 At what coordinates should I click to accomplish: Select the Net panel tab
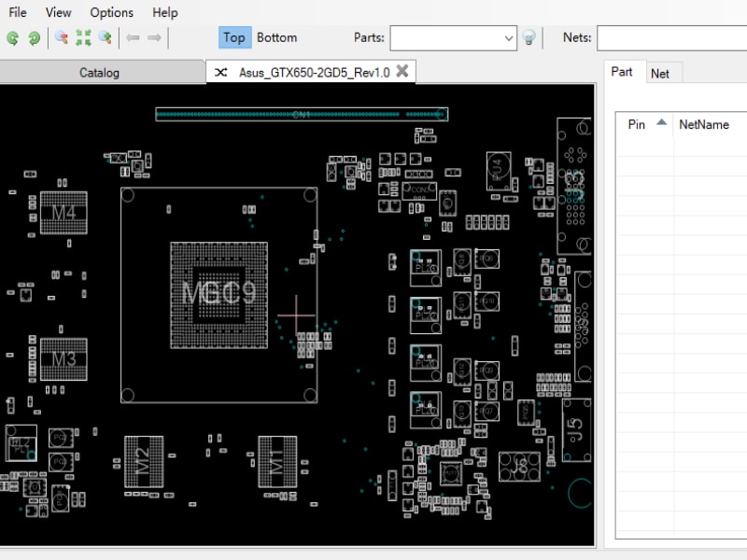(x=660, y=74)
